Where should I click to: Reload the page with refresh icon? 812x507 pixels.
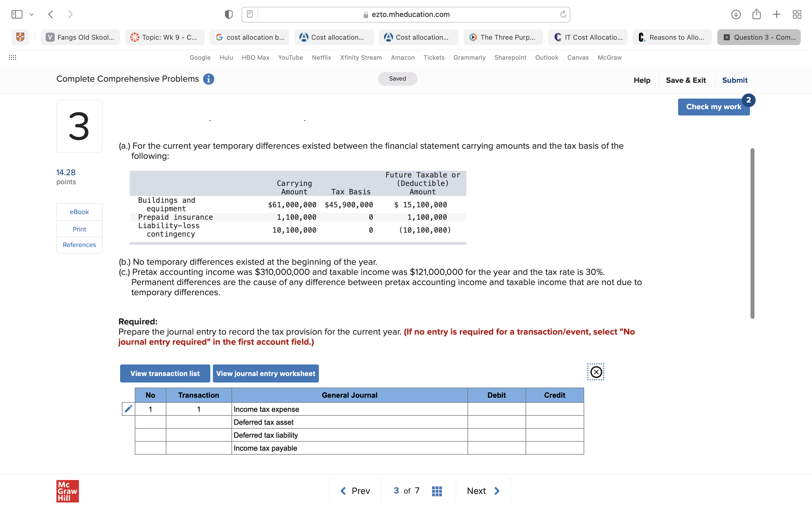[563, 14]
